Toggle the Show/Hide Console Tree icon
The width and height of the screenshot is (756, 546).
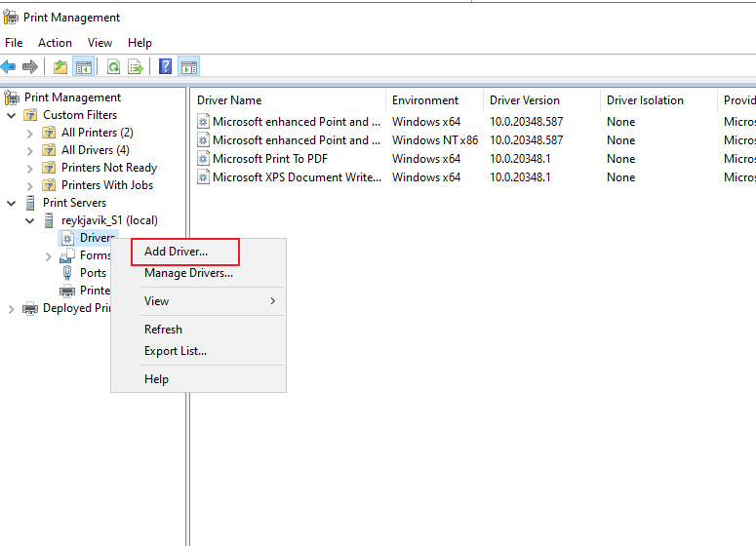[x=83, y=66]
